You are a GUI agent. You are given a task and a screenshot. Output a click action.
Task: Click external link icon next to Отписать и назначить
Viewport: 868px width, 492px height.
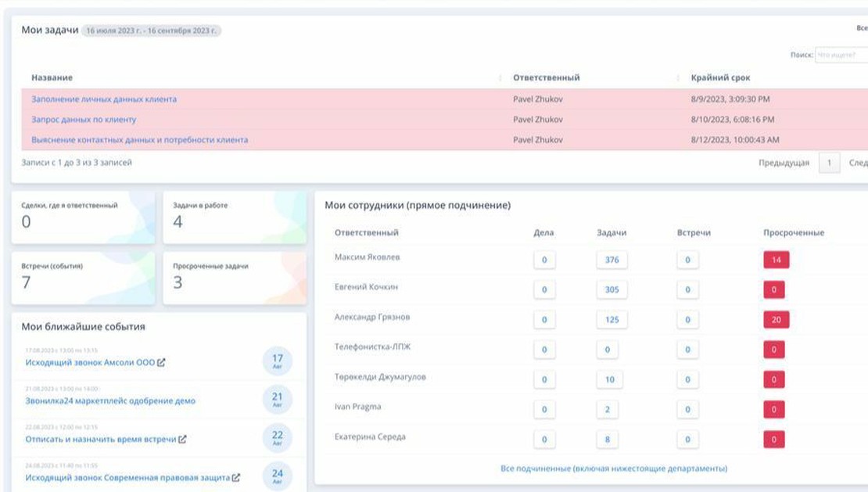click(182, 440)
